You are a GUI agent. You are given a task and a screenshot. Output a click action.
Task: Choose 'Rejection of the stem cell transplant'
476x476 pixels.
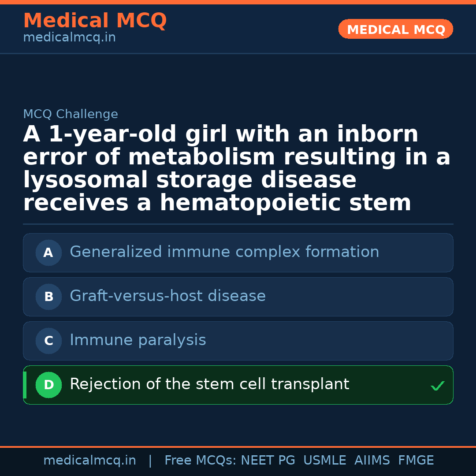(209, 384)
